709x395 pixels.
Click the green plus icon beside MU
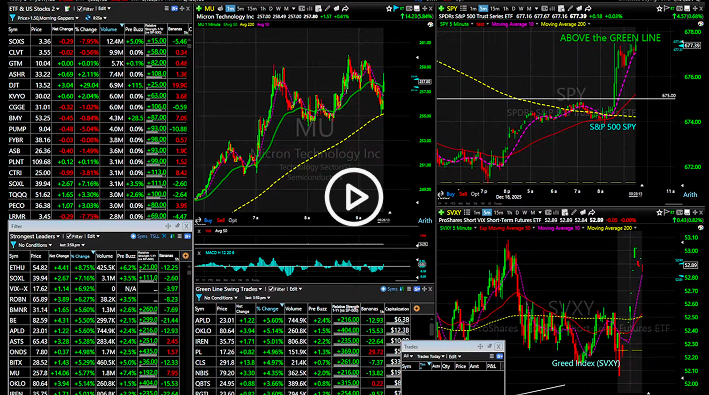click(199, 9)
